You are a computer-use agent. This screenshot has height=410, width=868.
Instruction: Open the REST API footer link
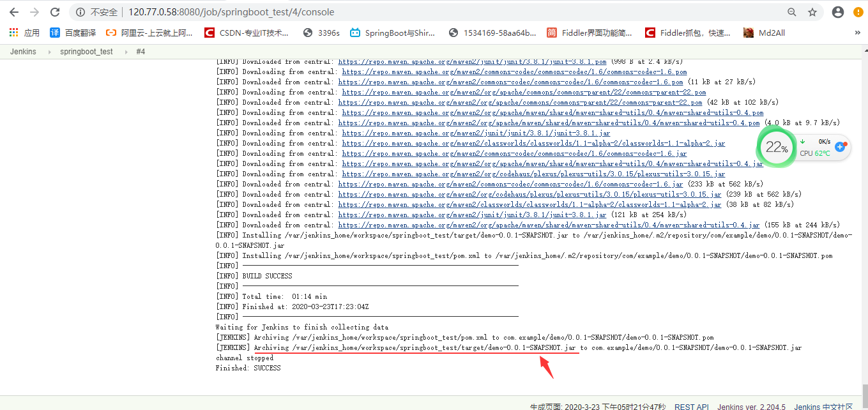692,406
